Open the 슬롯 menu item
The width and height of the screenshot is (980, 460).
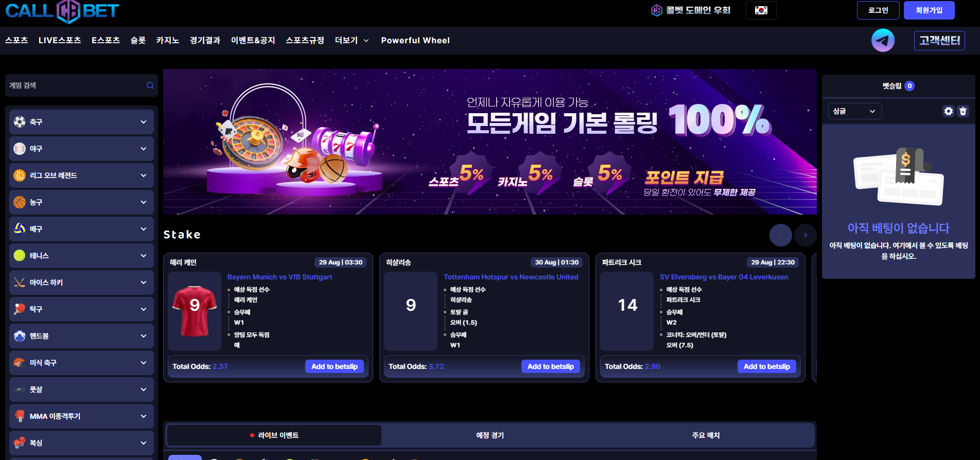pyautogui.click(x=138, y=40)
